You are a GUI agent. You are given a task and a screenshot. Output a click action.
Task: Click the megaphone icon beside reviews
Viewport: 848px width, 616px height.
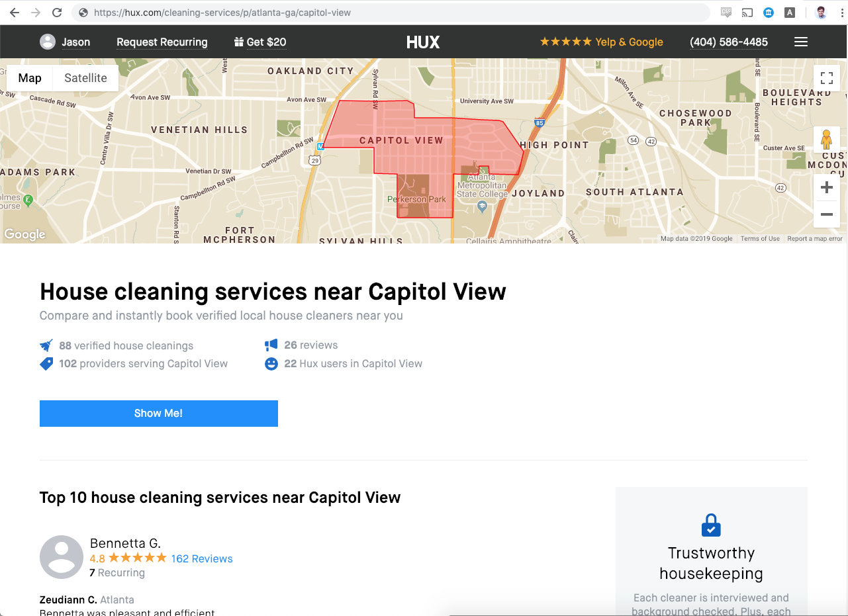271,345
